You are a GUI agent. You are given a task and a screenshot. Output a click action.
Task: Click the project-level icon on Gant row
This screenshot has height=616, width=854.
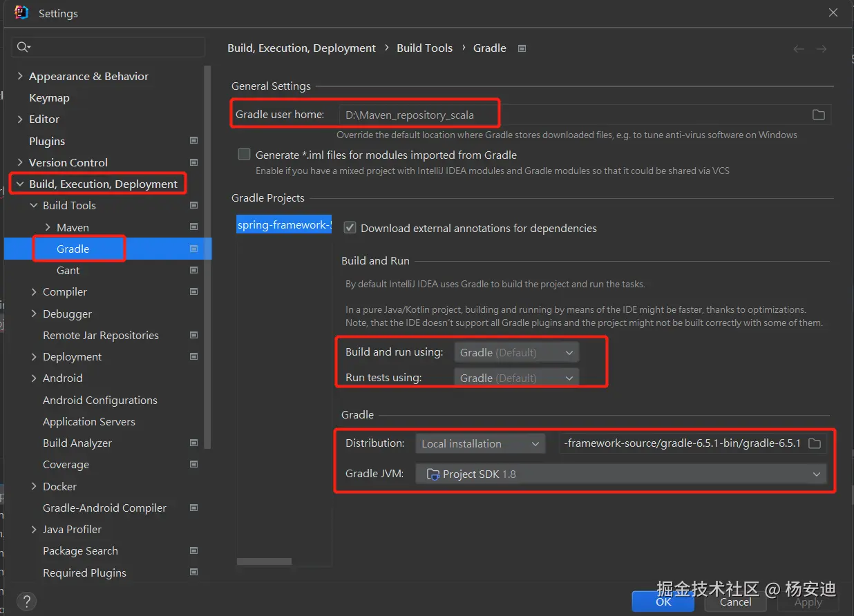point(194,270)
